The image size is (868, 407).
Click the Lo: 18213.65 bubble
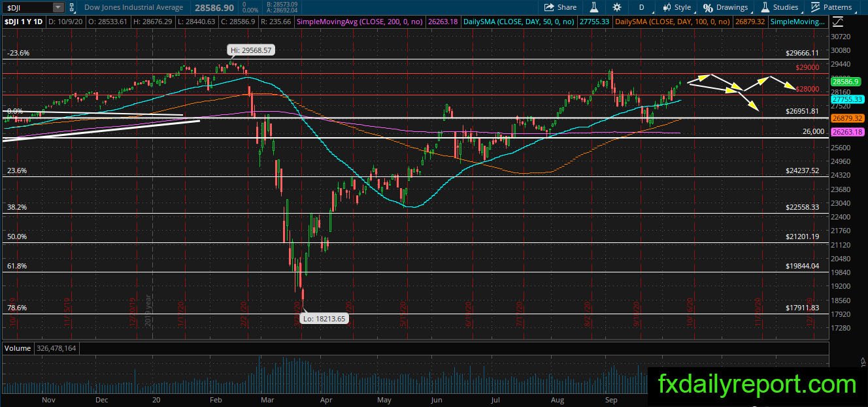point(324,319)
